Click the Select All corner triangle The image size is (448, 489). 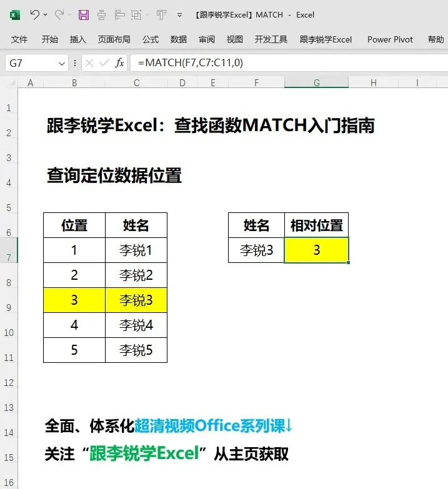[x=11, y=82]
